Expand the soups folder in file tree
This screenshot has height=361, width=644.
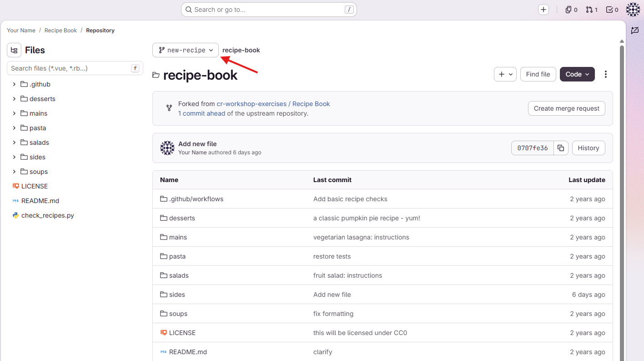click(x=14, y=172)
